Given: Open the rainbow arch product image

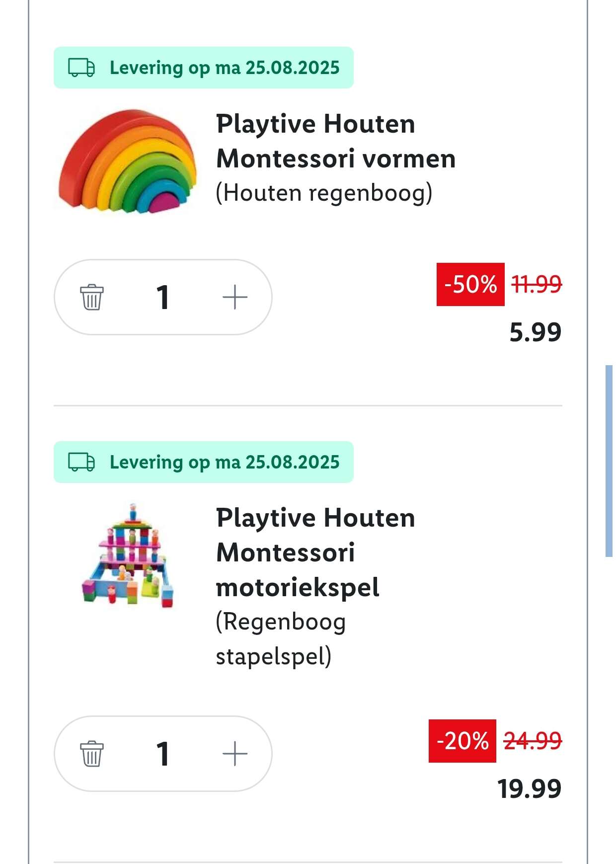Looking at the screenshot, I should pos(127,160).
